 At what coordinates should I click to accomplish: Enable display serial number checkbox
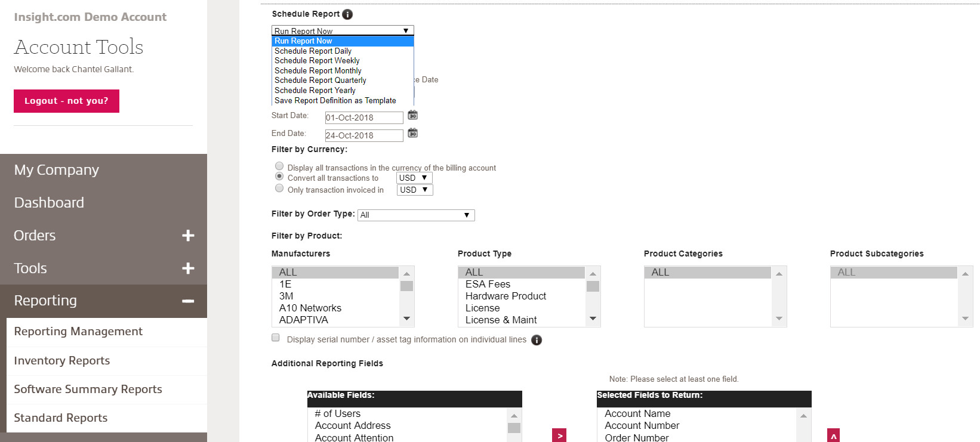tap(276, 338)
